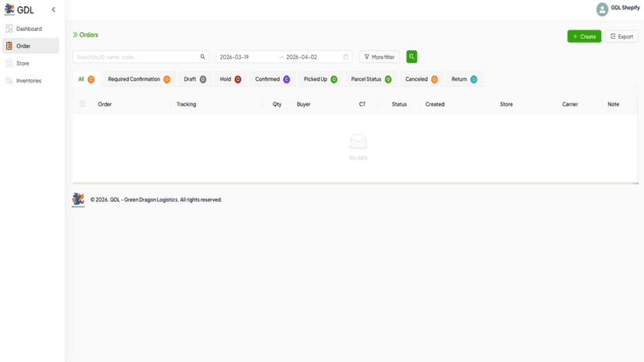Image resolution: width=644 pixels, height=362 pixels.
Task: Click the horizontal scrollbar below the table
Action: click(x=355, y=183)
